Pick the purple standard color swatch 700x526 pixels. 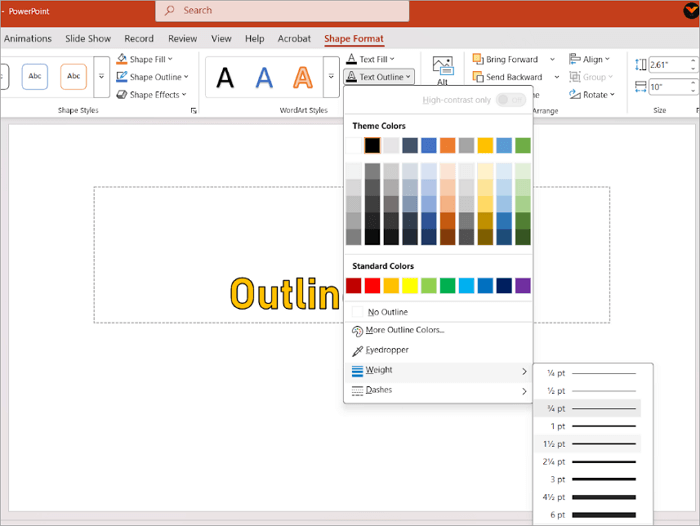pos(523,285)
